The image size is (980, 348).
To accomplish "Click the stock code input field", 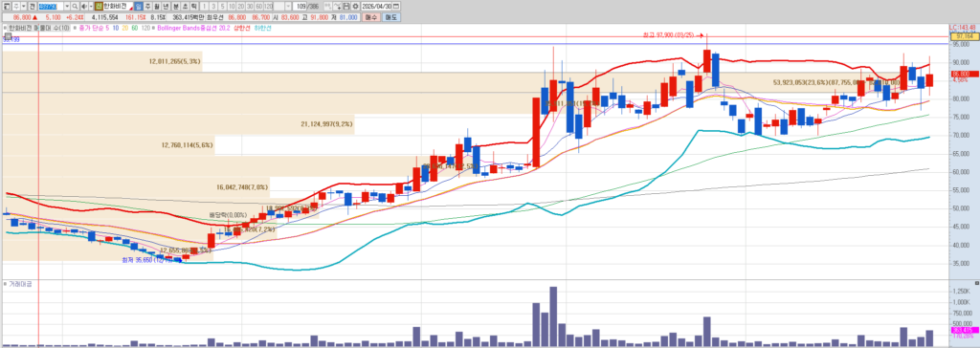I will tap(51, 6).
